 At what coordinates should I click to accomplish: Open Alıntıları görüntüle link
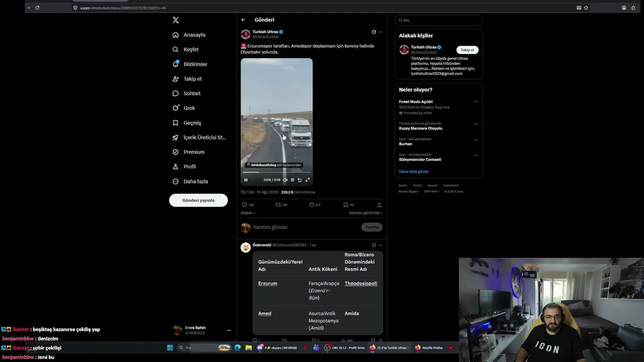click(x=365, y=213)
